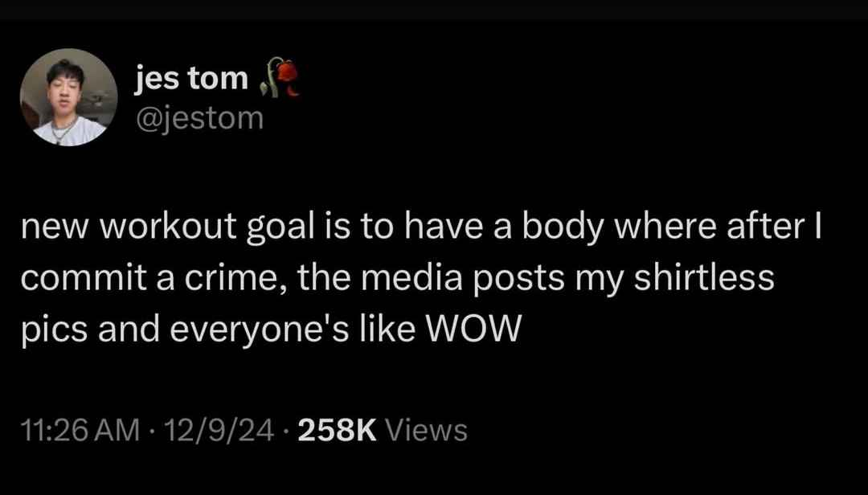
Task: Click the word shirtless in the tweet
Action: (703, 278)
